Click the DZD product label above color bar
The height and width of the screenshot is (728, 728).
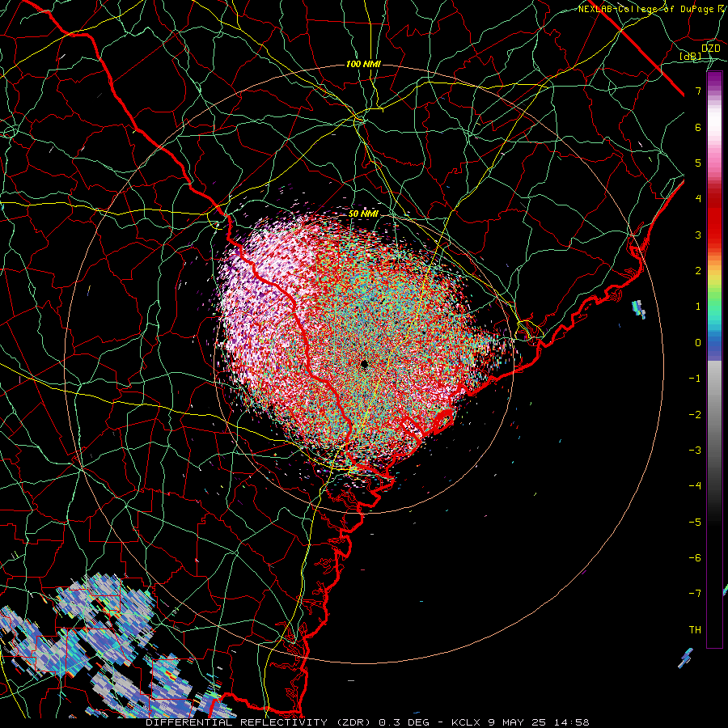[710, 48]
